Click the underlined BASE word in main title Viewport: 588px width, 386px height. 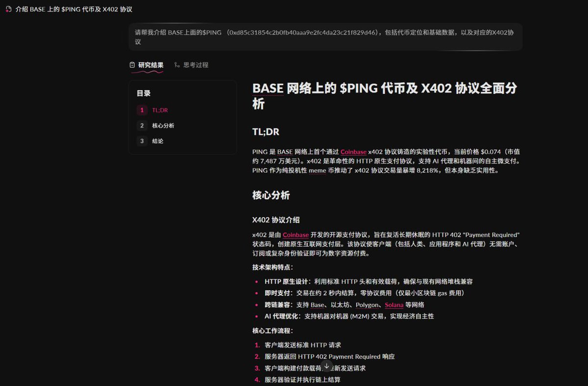click(x=268, y=88)
